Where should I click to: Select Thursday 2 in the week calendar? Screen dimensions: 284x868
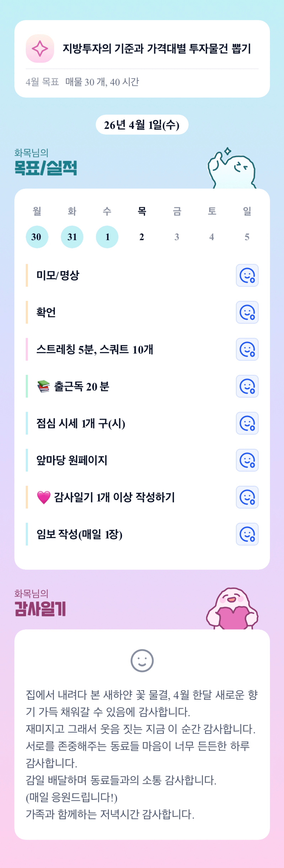coord(142,237)
